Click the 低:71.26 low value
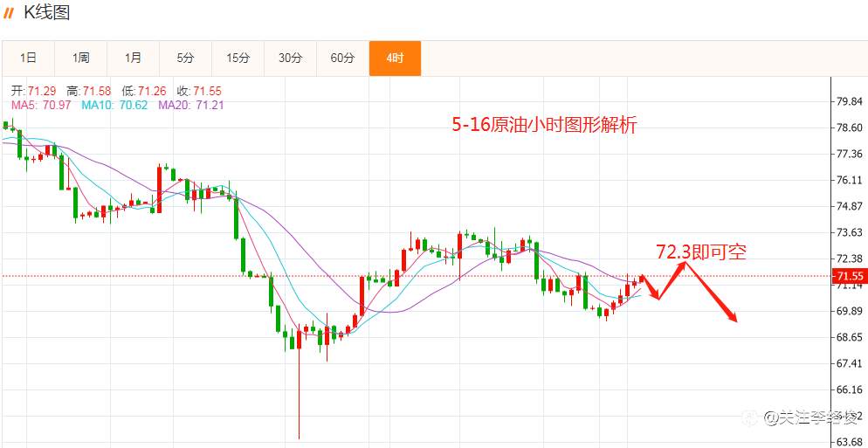 [x=144, y=92]
